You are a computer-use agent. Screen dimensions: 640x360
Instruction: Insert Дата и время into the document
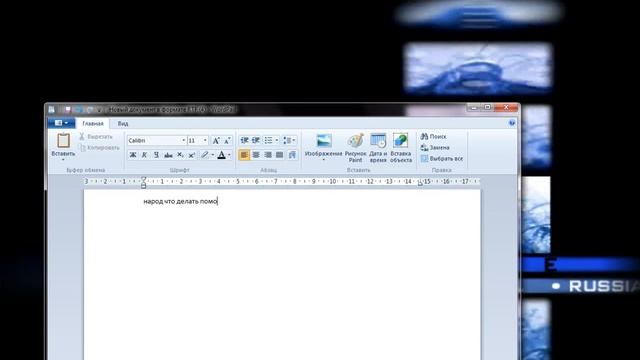(378, 147)
